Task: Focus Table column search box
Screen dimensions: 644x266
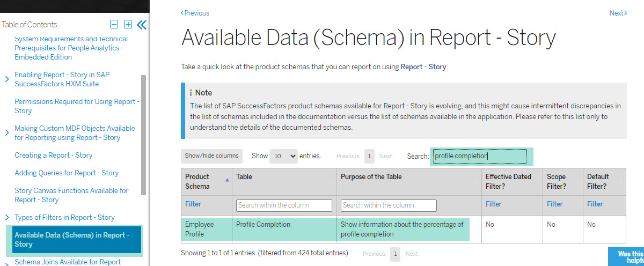Action: coord(284,205)
